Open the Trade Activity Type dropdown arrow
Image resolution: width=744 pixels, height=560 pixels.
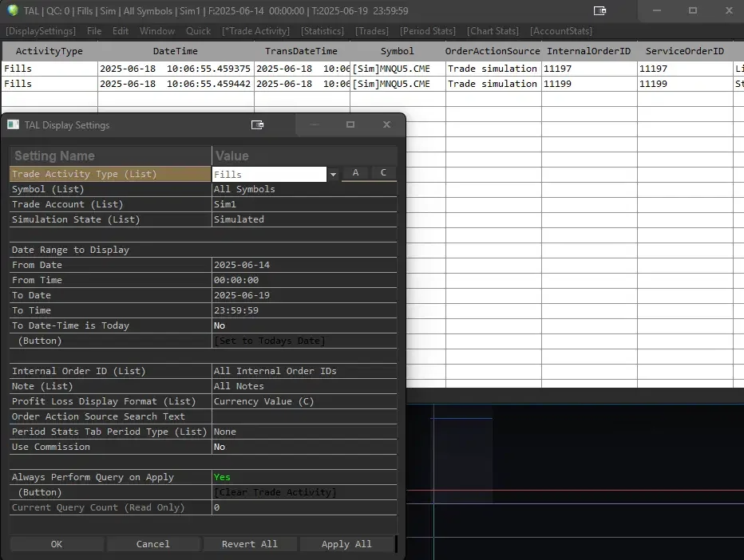(333, 175)
